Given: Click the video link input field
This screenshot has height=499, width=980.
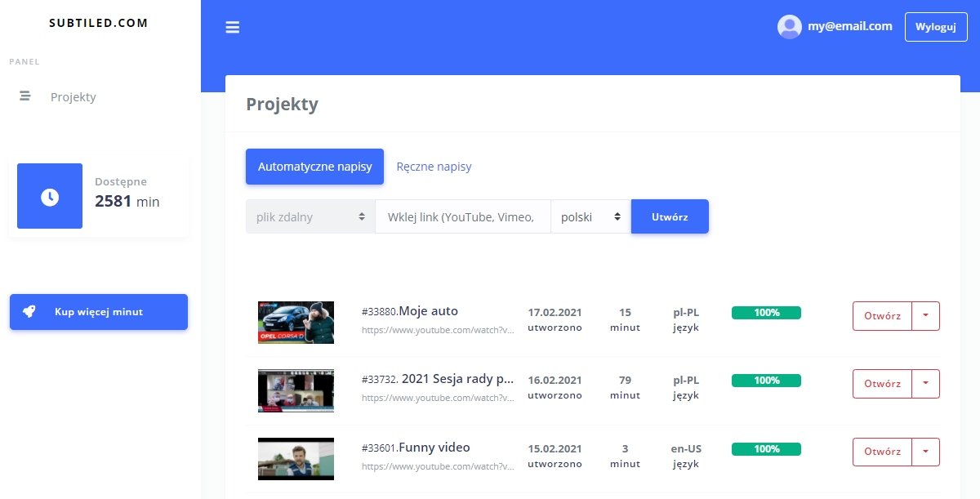Looking at the screenshot, I should [462, 217].
